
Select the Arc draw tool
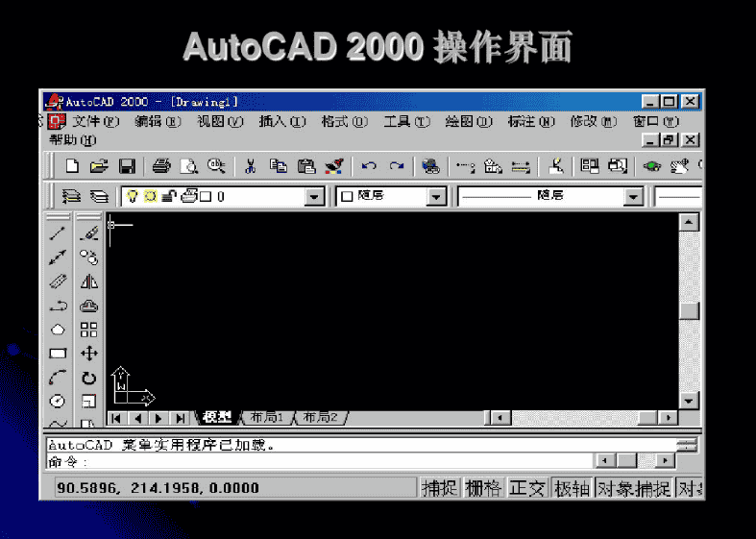[x=58, y=378]
